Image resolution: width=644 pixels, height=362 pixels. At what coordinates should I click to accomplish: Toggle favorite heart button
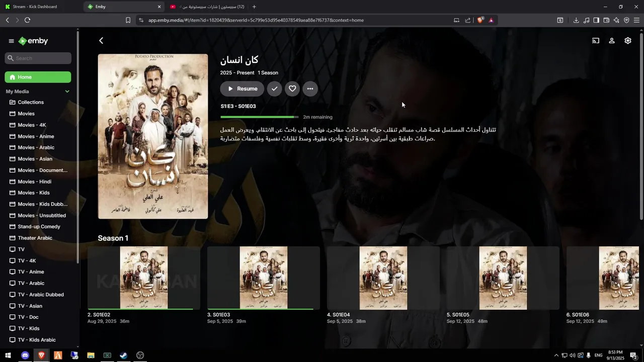pyautogui.click(x=292, y=89)
